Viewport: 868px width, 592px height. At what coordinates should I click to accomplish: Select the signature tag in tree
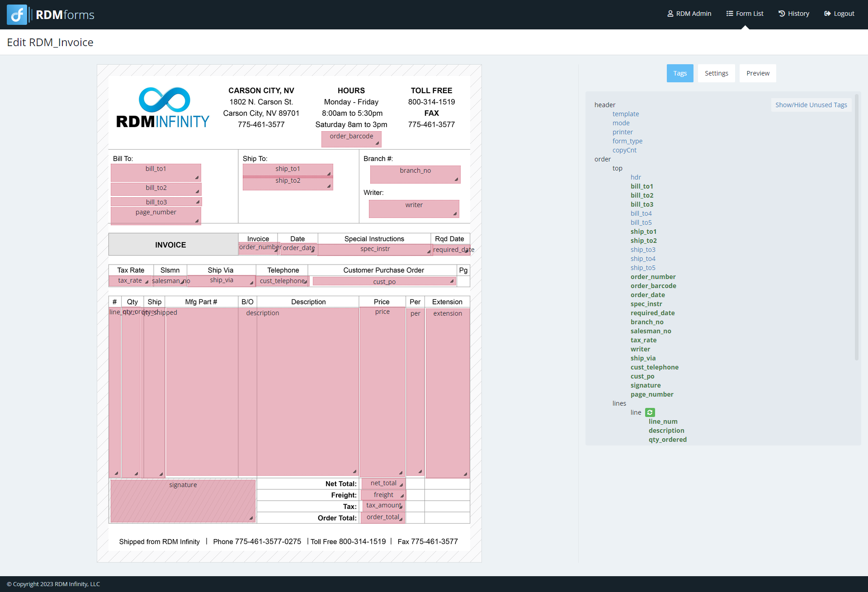(x=646, y=385)
